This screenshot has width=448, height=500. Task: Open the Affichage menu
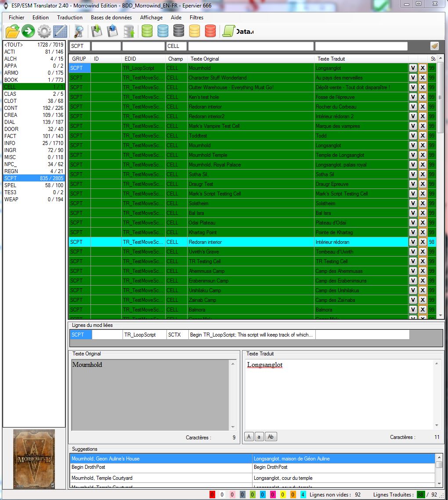[151, 18]
